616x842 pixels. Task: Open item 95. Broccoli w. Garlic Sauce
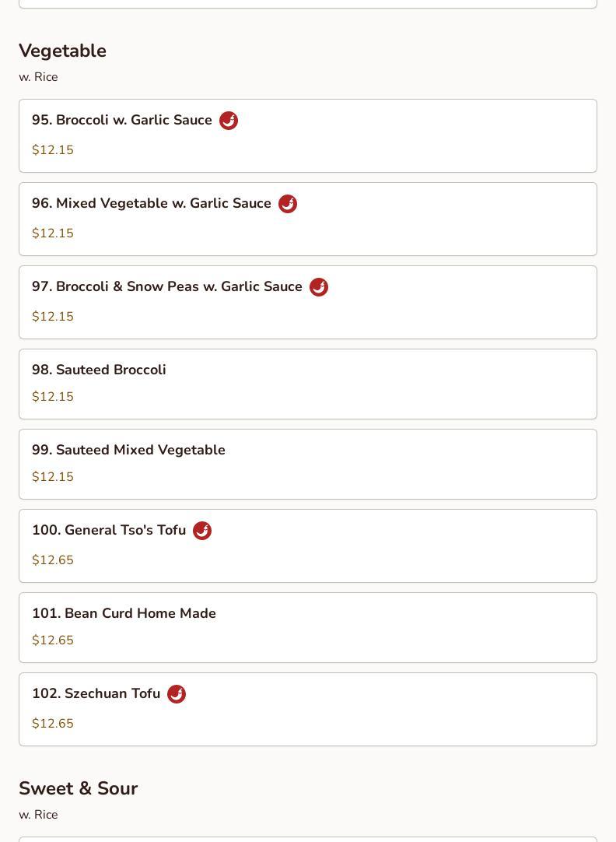(308, 136)
